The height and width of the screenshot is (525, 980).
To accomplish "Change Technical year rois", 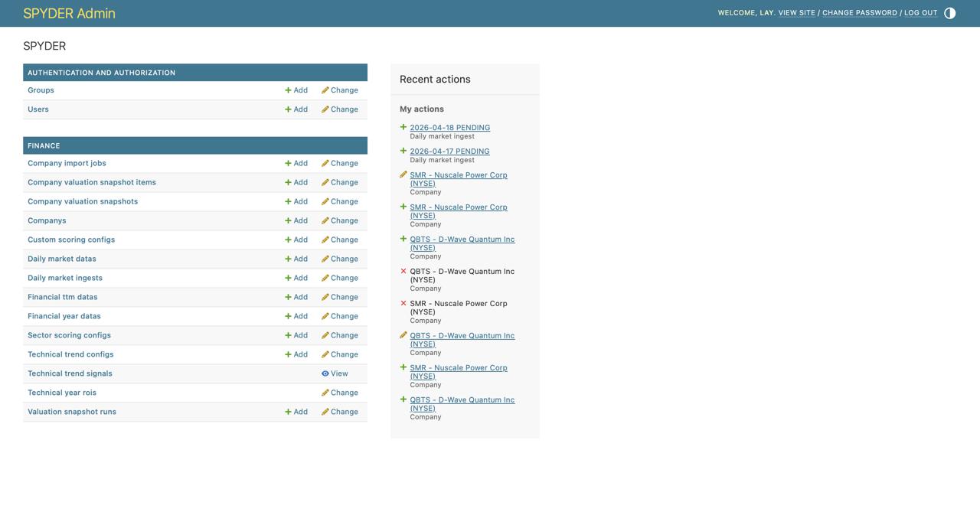I will point(340,393).
